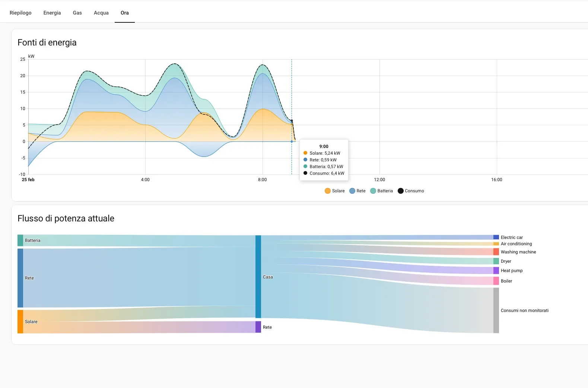Select the Casa node in flow diagram

tap(258, 277)
